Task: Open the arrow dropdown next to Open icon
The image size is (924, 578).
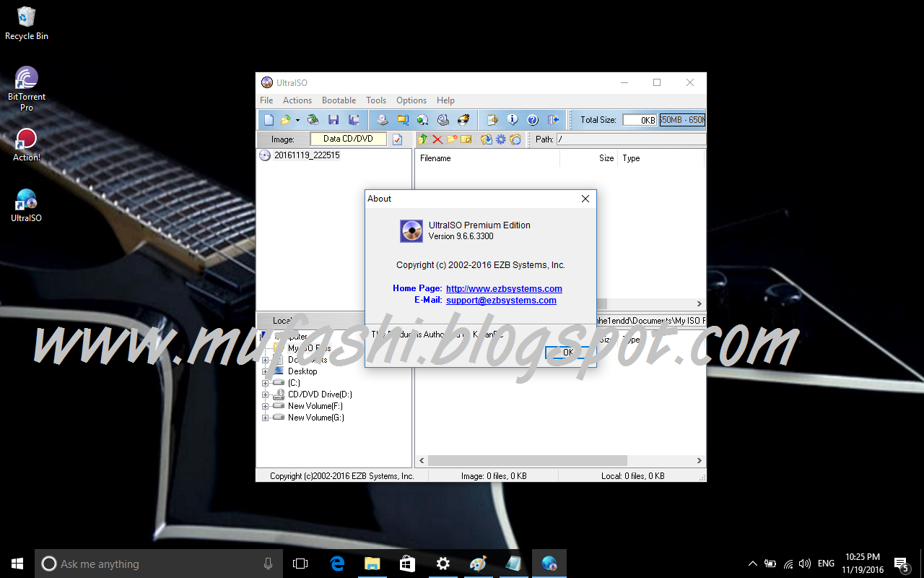Action: 297,120
